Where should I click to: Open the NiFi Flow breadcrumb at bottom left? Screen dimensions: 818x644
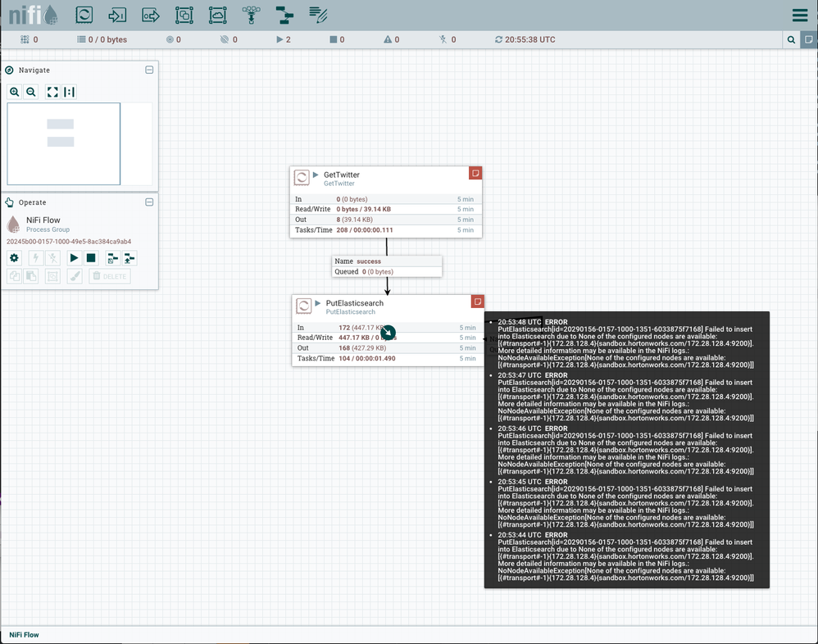pos(23,634)
